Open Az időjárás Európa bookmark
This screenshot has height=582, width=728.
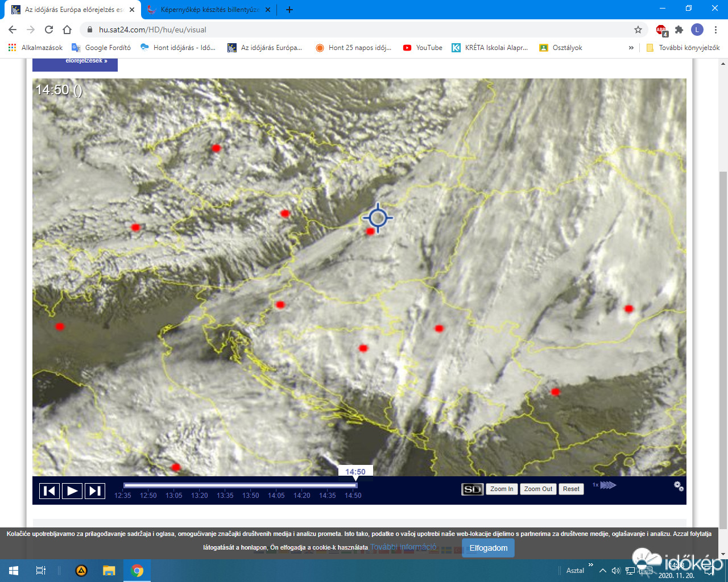265,48
